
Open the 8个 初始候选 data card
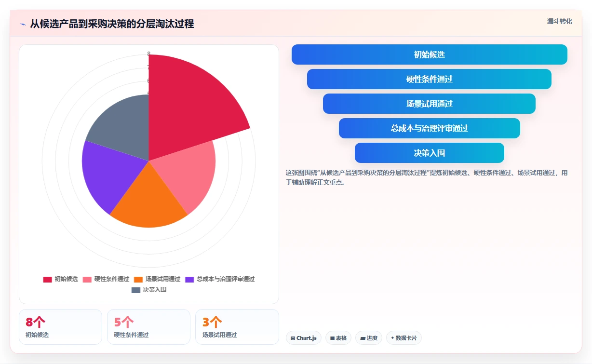(x=60, y=327)
